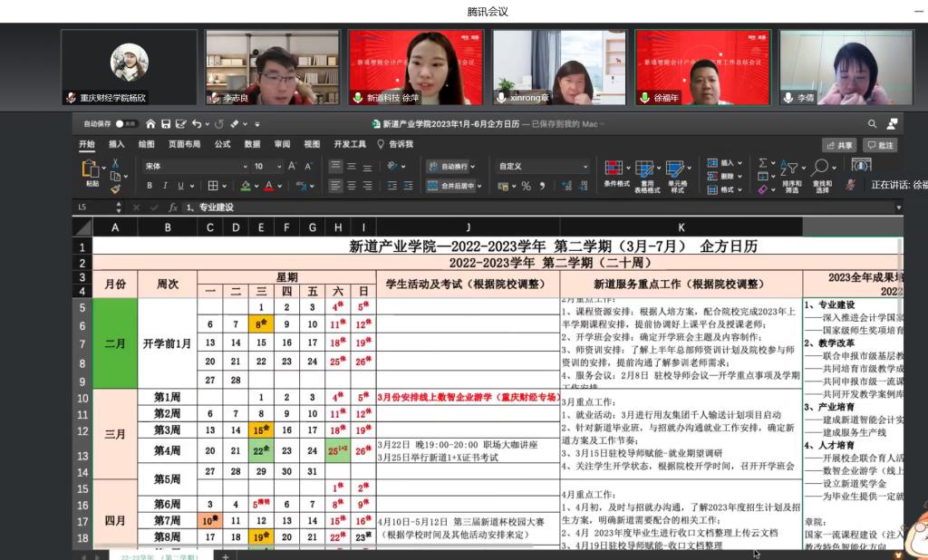Viewport: 928px width, 560px height.
Task: Toggle bold formatting
Action: coord(150,186)
